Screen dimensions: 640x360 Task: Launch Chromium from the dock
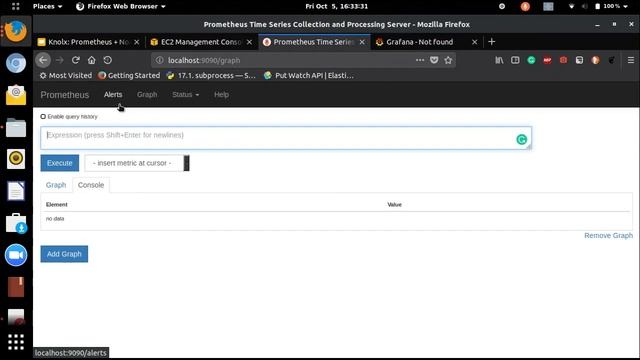(x=16, y=63)
